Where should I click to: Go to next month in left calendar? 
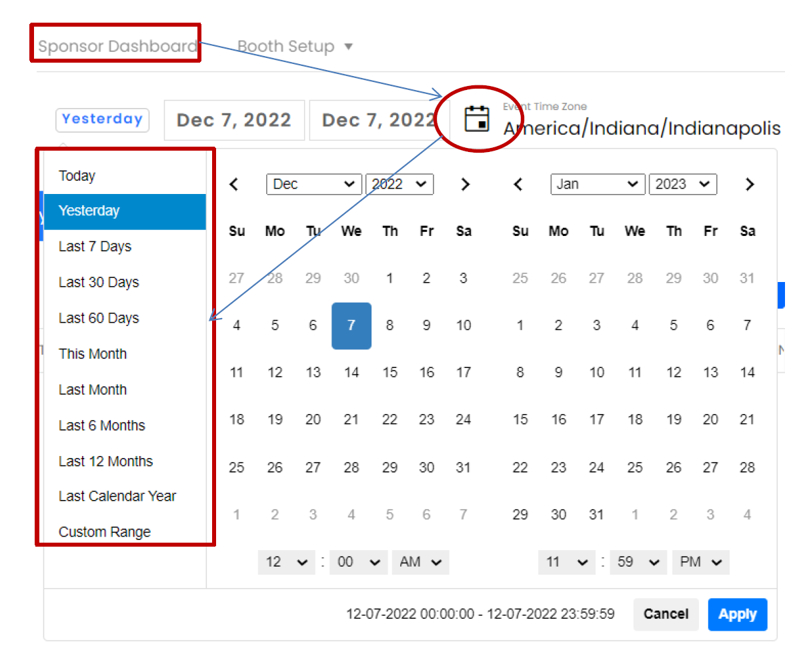466,185
